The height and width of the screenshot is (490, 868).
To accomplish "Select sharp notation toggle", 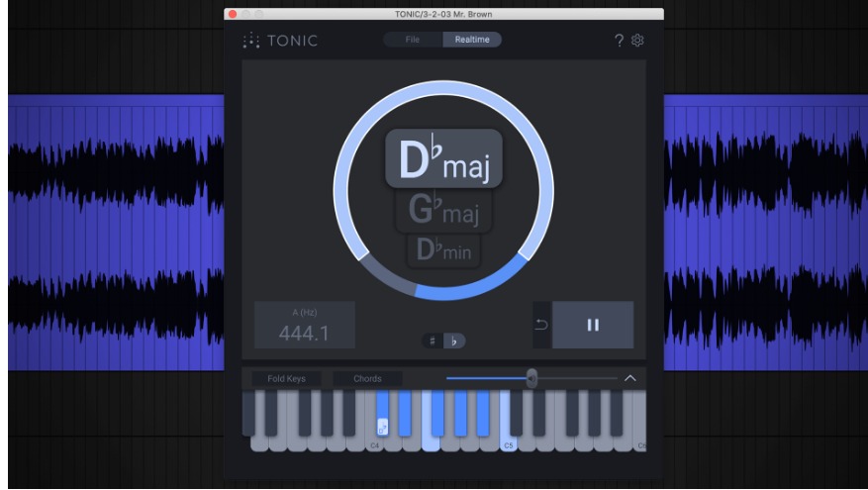I will coord(433,341).
